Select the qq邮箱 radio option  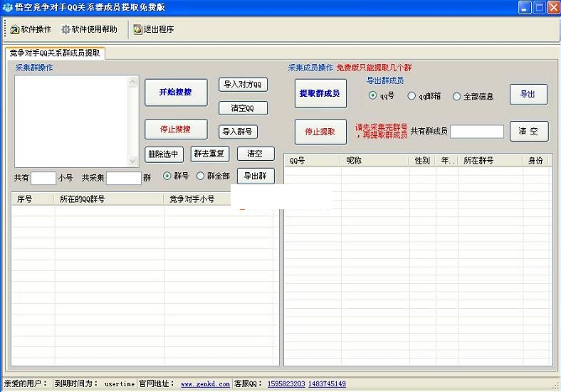tap(411, 96)
